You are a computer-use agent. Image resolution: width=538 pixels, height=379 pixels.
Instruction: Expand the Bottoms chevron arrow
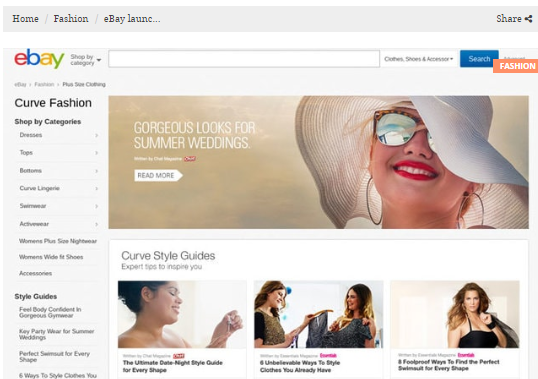(x=96, y=171)
